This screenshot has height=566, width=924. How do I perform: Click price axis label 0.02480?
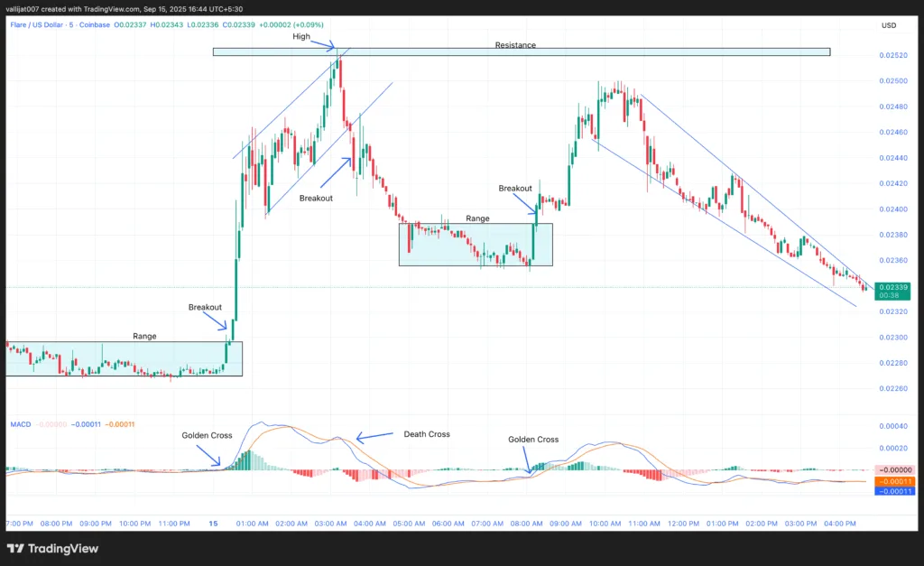click(x=893, y=107)
